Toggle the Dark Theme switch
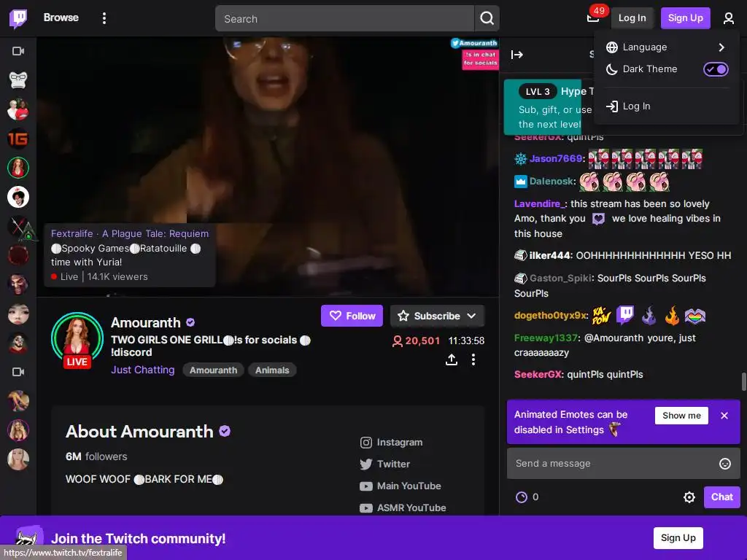 tap(716, 69)
